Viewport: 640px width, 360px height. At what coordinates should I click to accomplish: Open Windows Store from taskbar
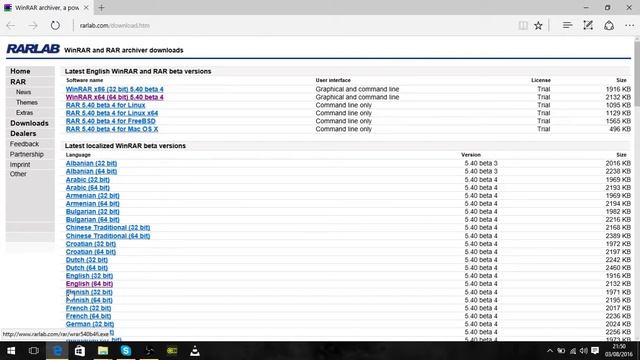(80, 351)
